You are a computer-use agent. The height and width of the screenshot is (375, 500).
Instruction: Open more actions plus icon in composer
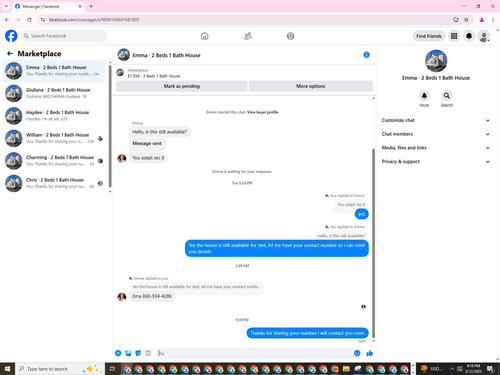point(118,353)
